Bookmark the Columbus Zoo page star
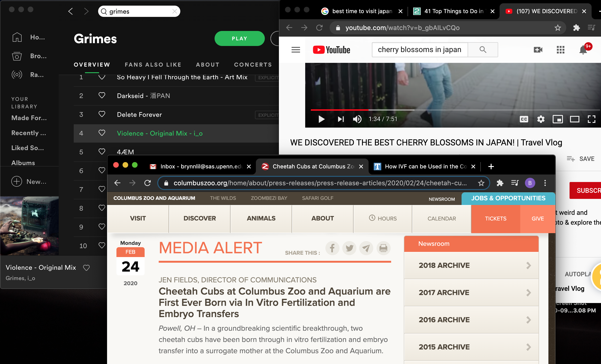This screenshot has height=364, width=601. pyautogui.click(x=481, y=183)
